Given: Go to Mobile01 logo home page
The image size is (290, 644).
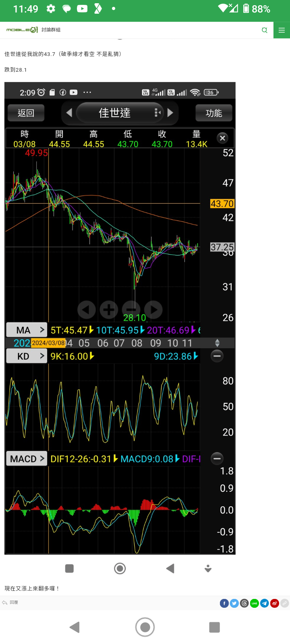Looking at the screenshot, I should click(22, 30).
